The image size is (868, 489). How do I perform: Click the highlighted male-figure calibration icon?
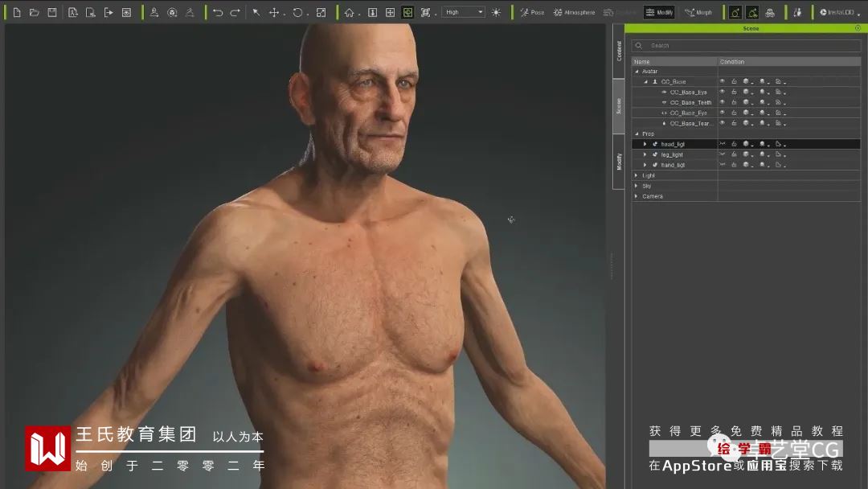click(735, 12)
